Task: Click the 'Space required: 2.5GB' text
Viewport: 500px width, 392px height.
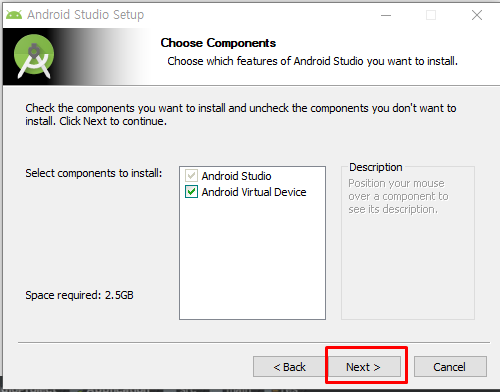Action: coord(79,295)
